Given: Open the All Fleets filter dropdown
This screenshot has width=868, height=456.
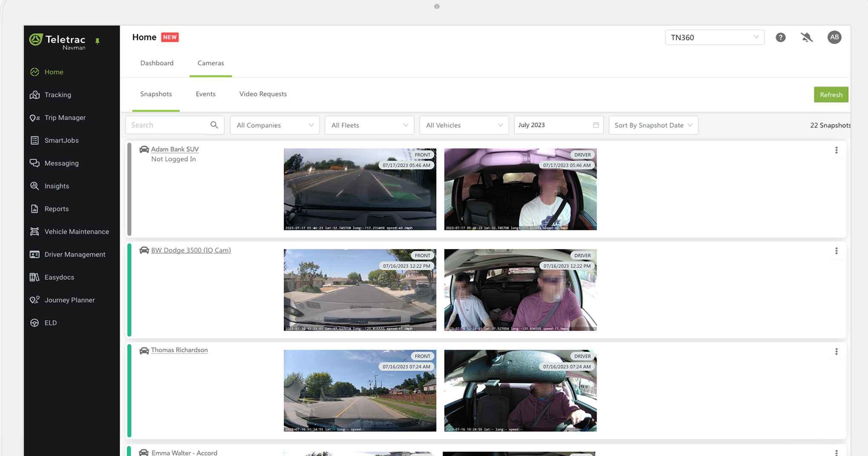Looking at the screenshot, I should coord(369,125).
